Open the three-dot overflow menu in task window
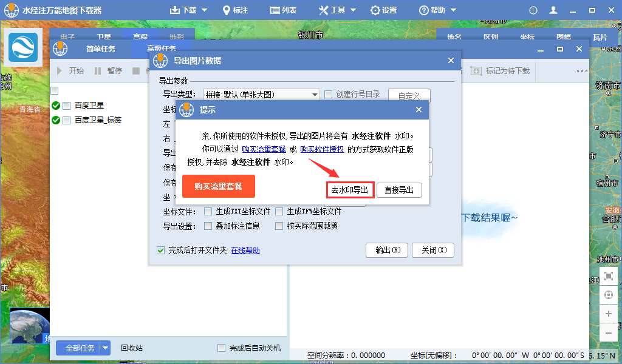This screenshot has height=364, width=622. pyautogui.click(x=582, y=72)
